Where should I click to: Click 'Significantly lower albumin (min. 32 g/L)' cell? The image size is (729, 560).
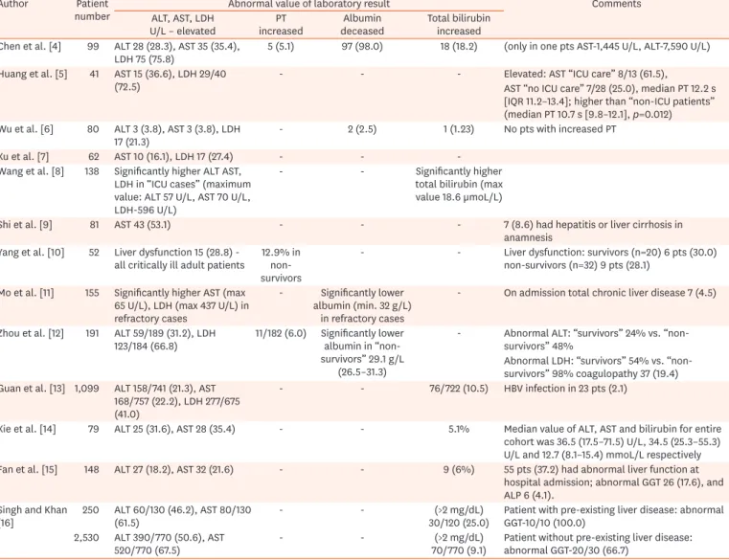[x=362, y=305]
